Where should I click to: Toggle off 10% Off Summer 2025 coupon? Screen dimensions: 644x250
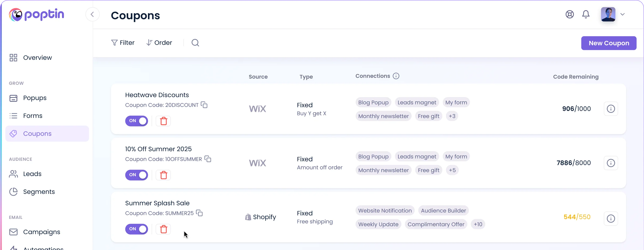click(x=137, y=175)
